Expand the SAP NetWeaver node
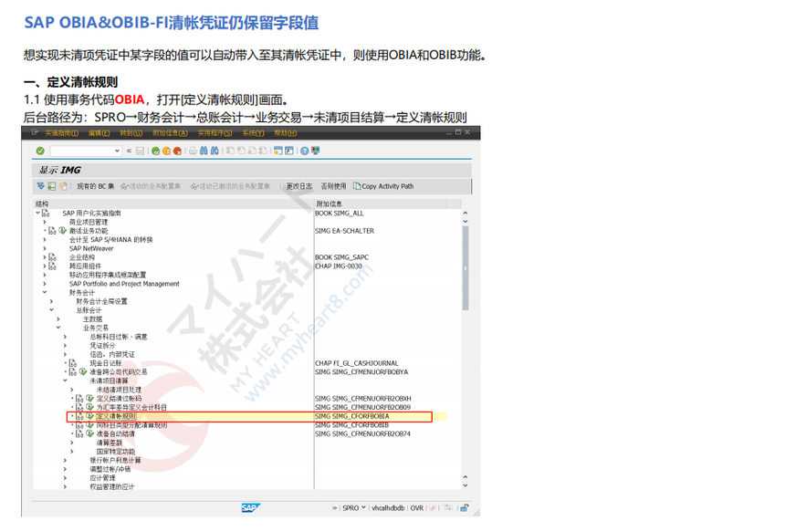This screenshot has width=785, height=532. pyautogui.click(x=45, y=249)
